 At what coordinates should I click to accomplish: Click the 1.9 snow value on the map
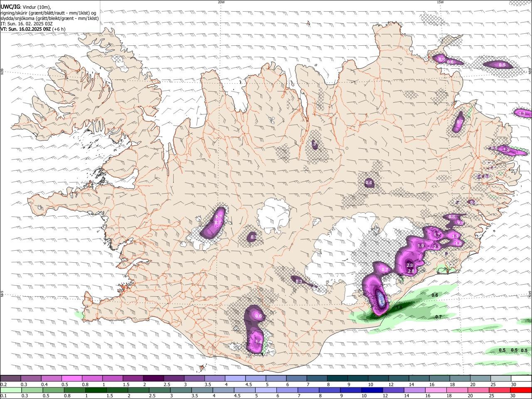(x=420, y=246)
